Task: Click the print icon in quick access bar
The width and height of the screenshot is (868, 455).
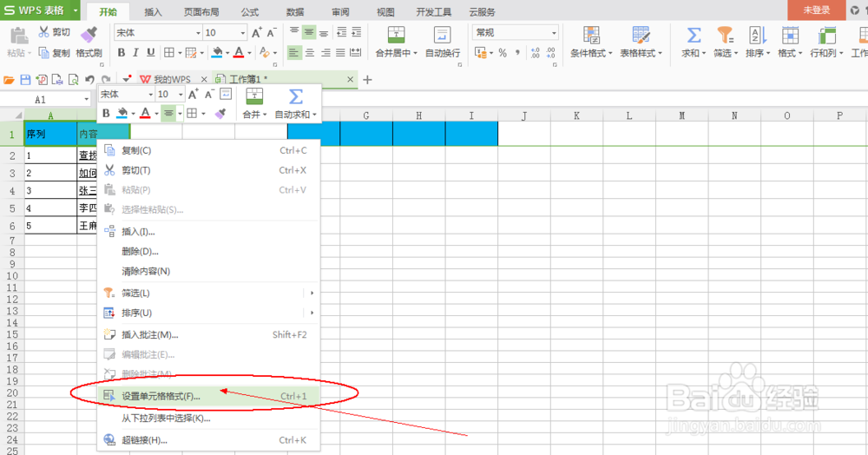Action: tap(57, 80)
